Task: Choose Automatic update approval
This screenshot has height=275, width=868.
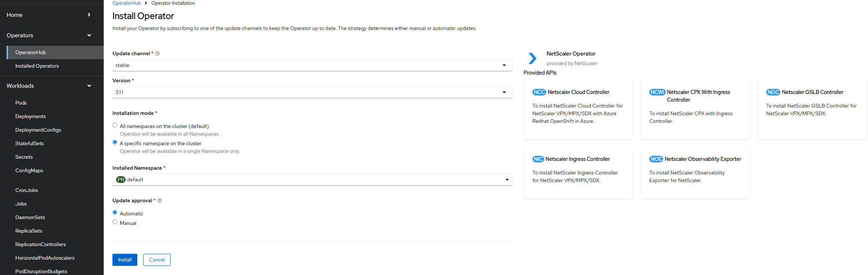Action: pos(115,212)
